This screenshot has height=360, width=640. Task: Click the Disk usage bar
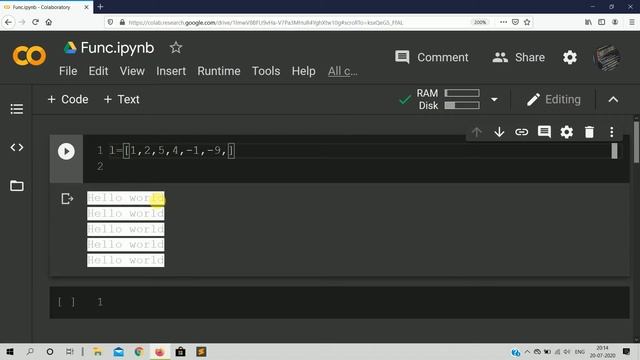click(x=462, y=105)
